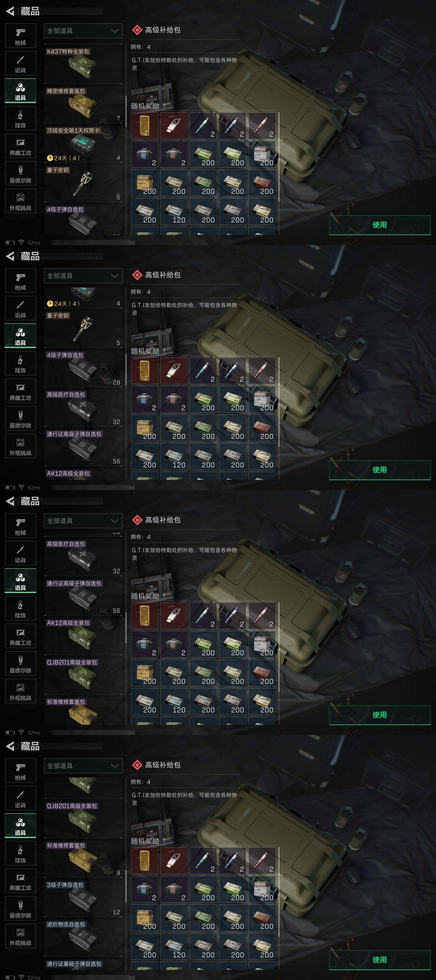Click gold bar reward icon in topmost grid
This screenshot has height=980, width=436.
pos(145,126)
